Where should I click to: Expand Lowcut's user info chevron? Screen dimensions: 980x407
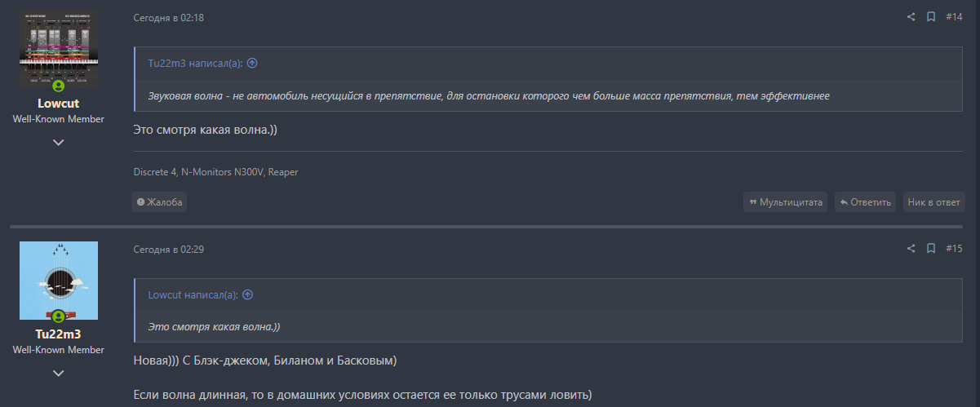coord(58,143)
